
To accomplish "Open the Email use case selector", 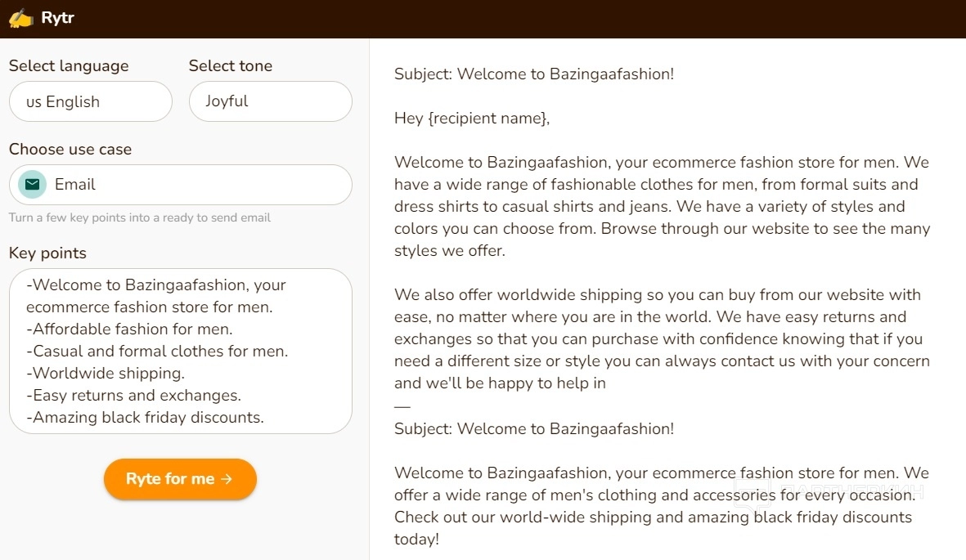I will [x=180, y=185].
